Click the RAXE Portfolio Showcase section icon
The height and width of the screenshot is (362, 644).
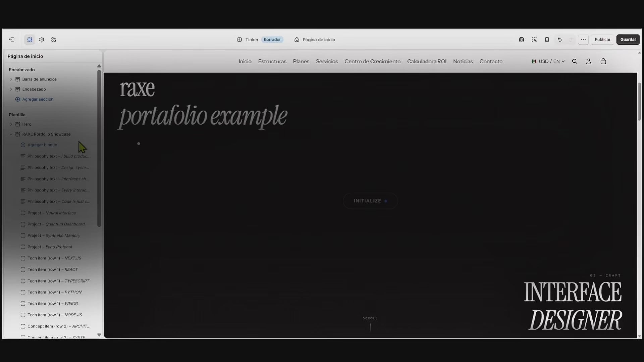coord(18,134)
